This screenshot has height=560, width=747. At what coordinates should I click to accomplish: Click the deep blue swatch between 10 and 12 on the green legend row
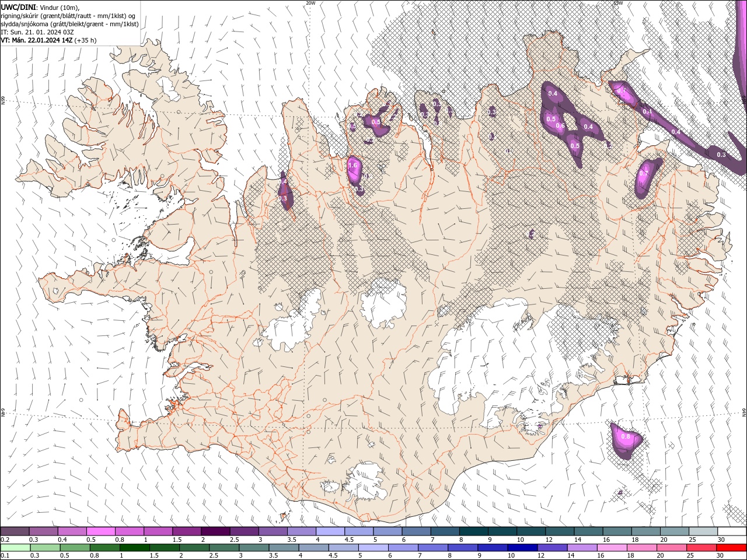point(522,548)
